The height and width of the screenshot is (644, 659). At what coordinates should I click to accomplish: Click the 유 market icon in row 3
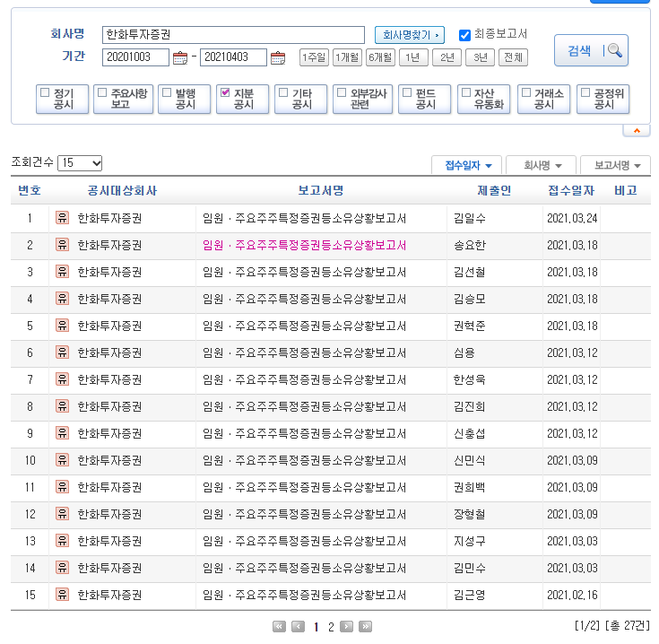62,272
